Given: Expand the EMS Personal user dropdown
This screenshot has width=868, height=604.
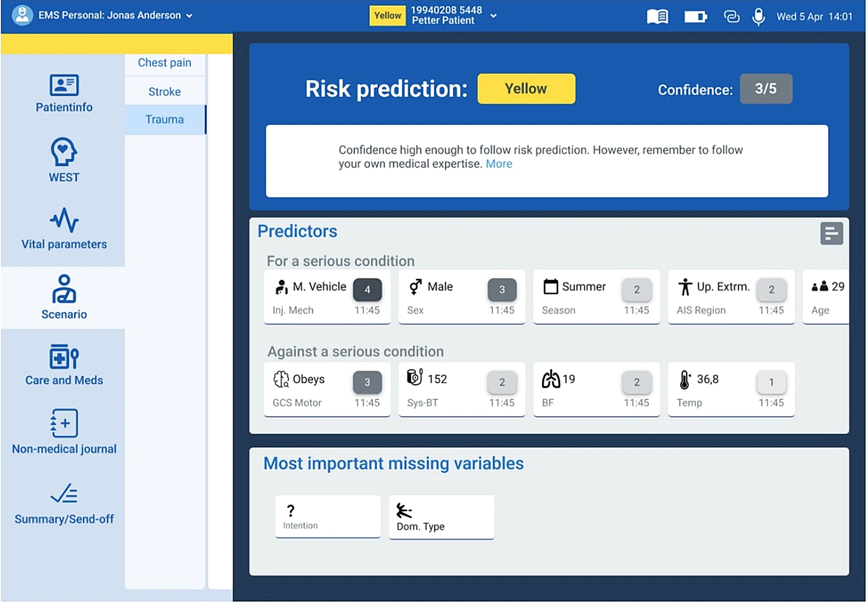Looking at the screenshot, I should click(x=190, y=16).
